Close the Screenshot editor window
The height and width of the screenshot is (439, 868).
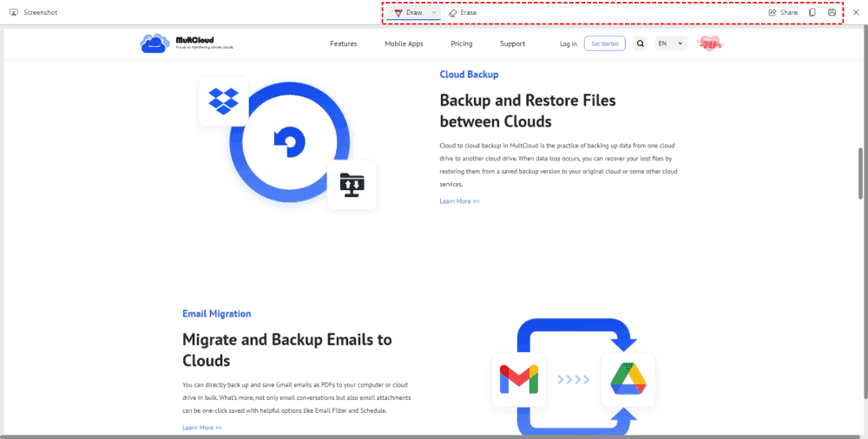[856, 12]
